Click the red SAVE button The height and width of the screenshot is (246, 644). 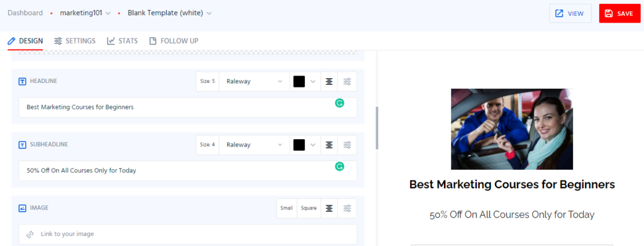point(619,14)
